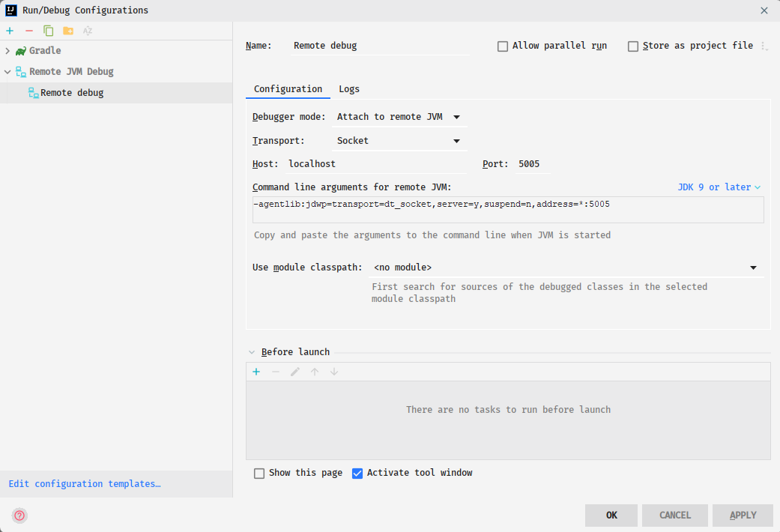Enable Allow parallel run
The width and height of the screenshot is (780, 532).
503,46
